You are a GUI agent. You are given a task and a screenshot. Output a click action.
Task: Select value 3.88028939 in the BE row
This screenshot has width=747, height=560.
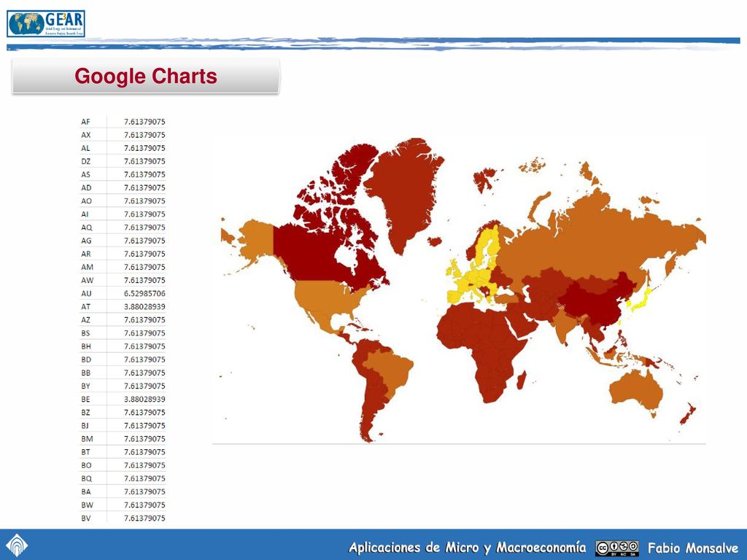[144, 400]
